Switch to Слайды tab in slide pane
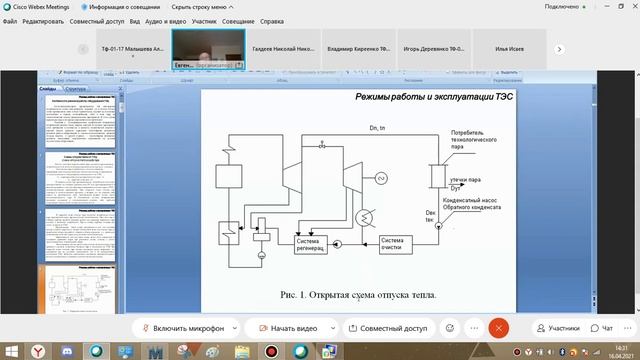The height and width of the screenshot is (360, 640). pyautogui.click(x=49, y=89)
